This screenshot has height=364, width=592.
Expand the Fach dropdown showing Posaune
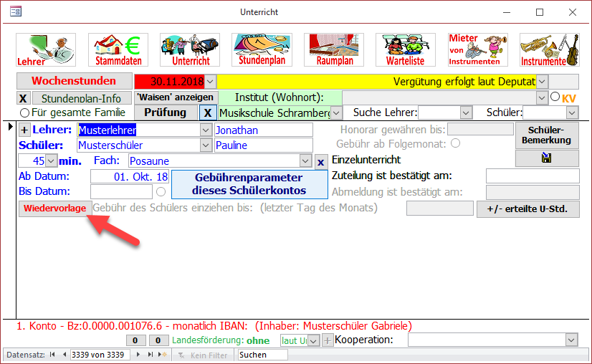(305, 161)
